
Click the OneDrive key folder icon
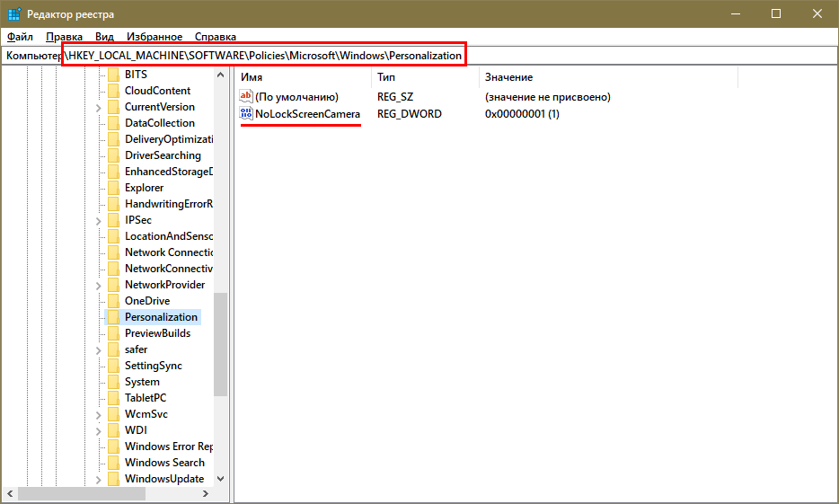click(113, 301)
